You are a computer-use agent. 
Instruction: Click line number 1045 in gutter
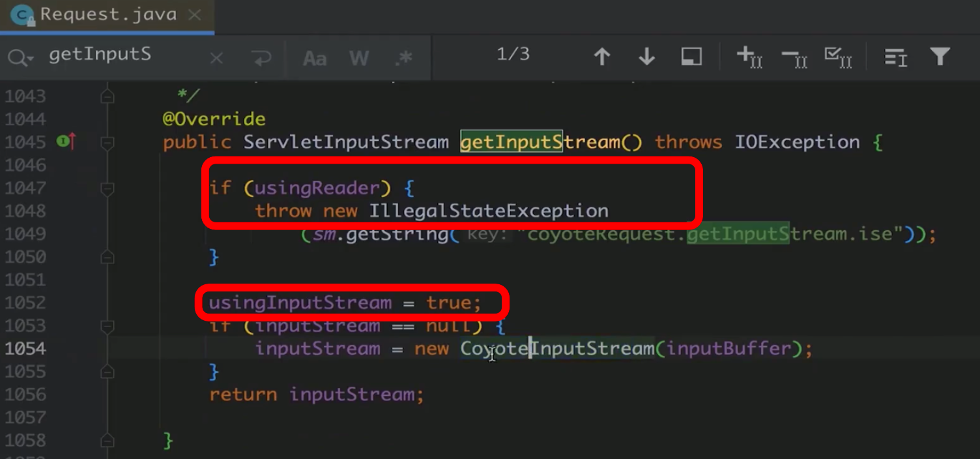coord(25,142)
